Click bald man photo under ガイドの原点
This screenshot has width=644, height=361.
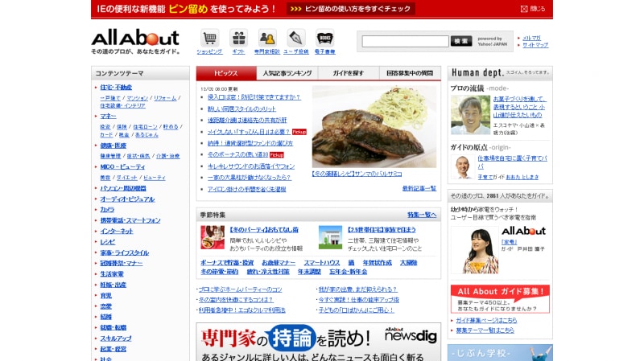click(462, 167)
